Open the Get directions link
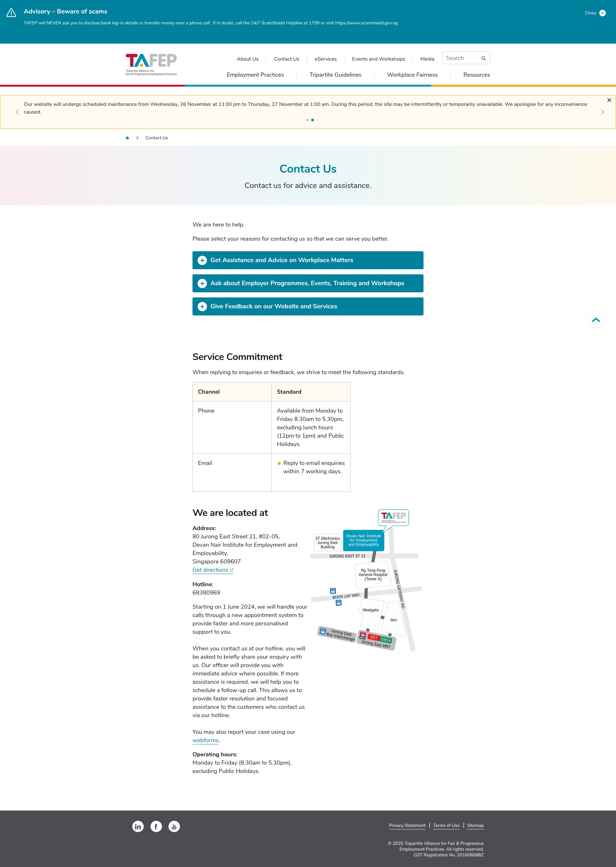616x867 pixels. 213,570
